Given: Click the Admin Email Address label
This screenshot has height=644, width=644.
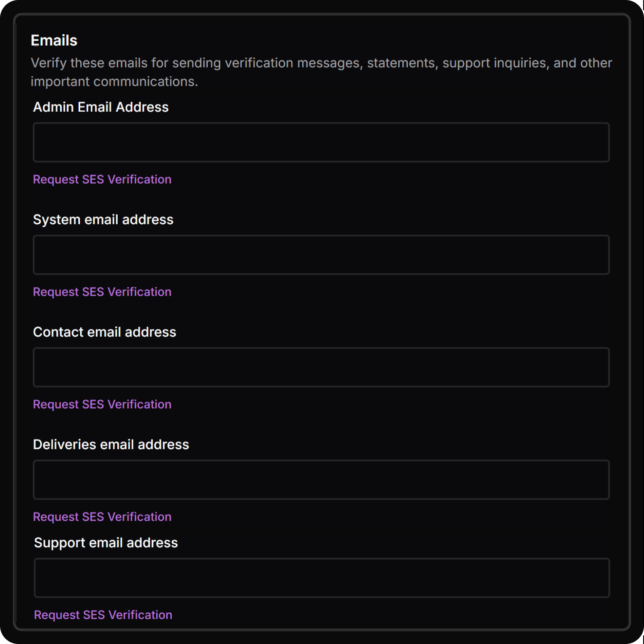Looking at the screenshot, I should [101, 107].
